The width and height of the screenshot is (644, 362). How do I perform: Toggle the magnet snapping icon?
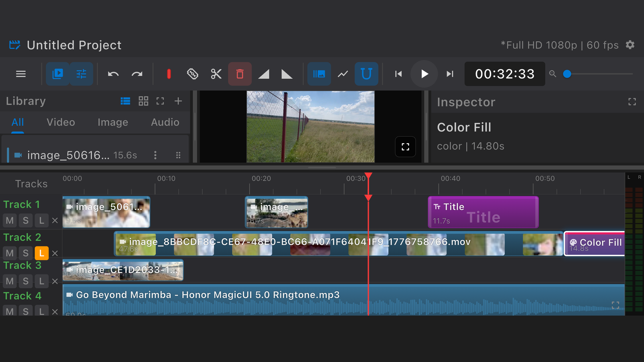366,74
